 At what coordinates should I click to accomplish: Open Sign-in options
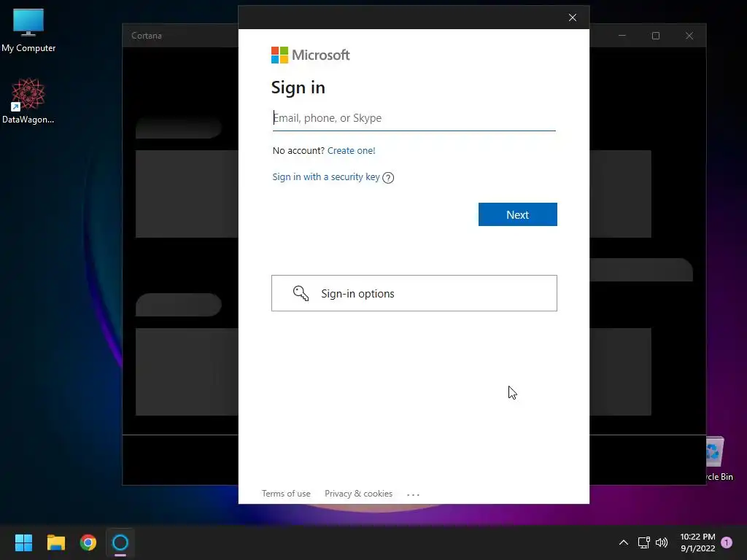[x=414, y=293]
